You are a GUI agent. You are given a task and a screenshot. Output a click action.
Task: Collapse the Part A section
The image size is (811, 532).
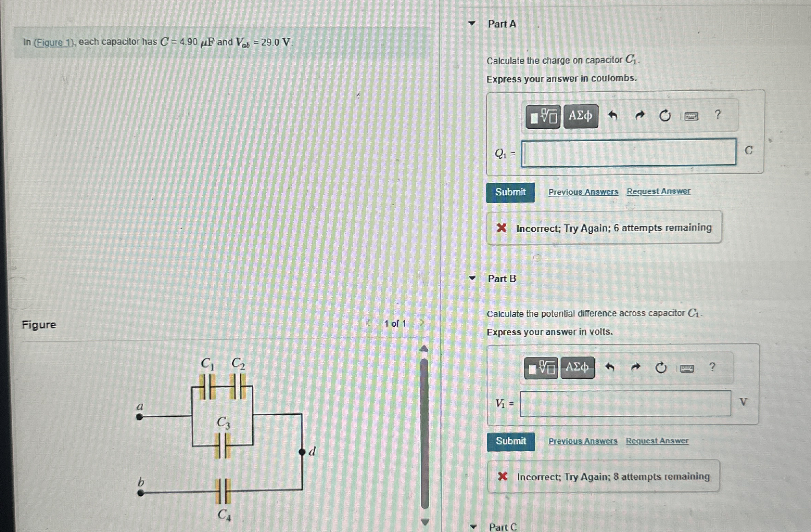click(472, 23)
